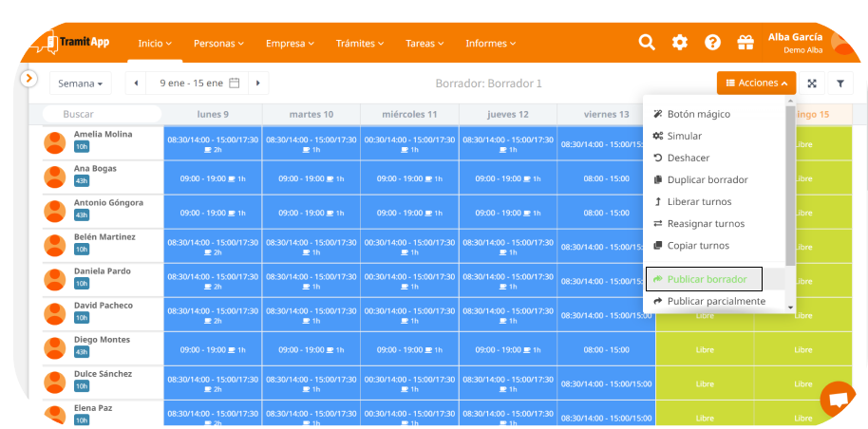Click the fullscreen expand icon

812,84
